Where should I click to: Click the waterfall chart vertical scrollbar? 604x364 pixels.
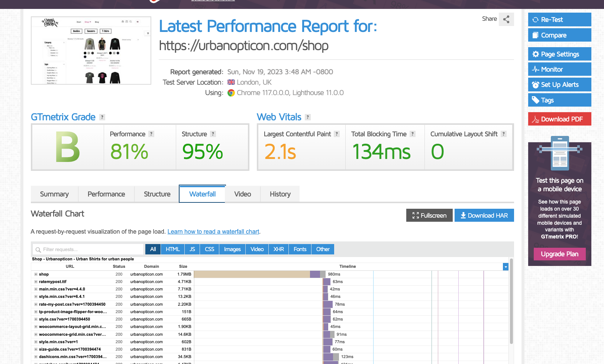[511, 301]
